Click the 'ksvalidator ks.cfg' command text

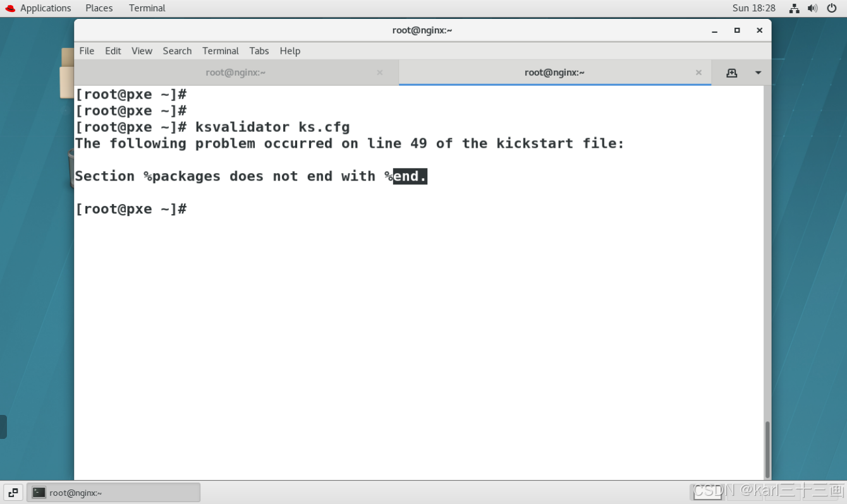272,127
